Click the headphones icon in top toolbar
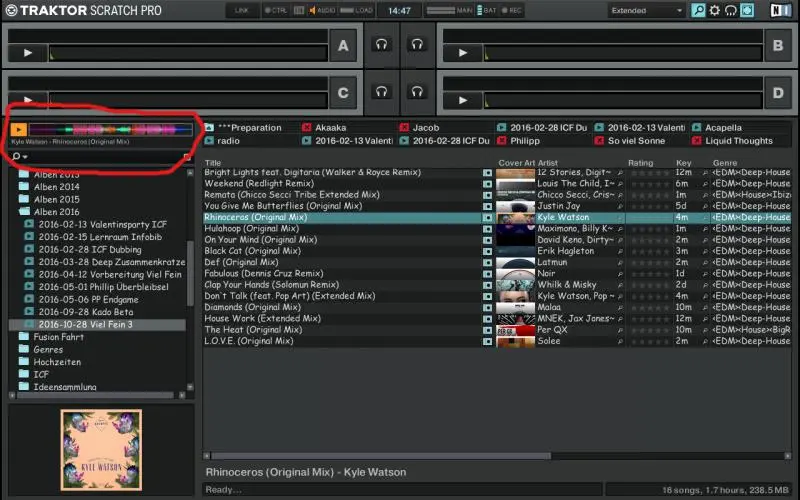The width and height of the screenshot is (800, 500). [730, 11]
